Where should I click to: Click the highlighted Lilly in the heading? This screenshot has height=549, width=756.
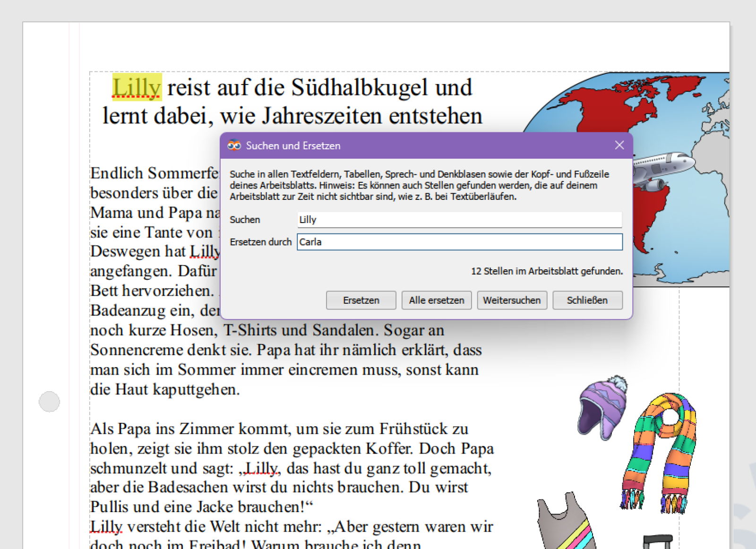point(137,87)
